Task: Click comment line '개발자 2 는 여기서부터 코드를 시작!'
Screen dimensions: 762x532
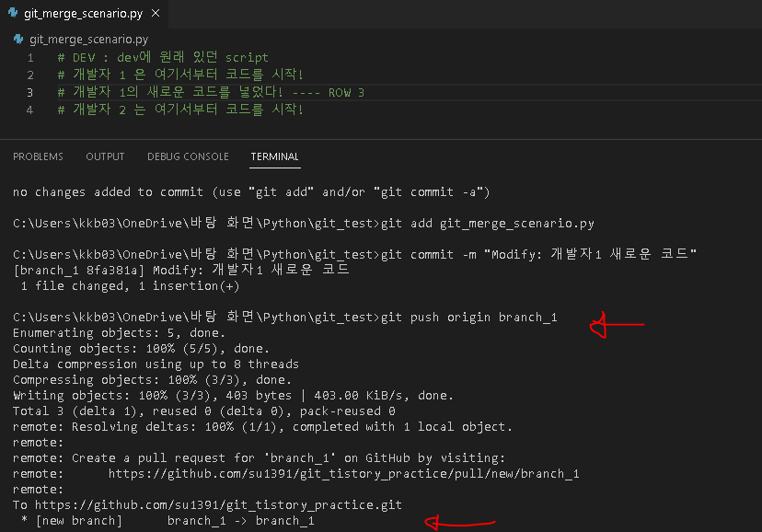Action: point(180,110)
